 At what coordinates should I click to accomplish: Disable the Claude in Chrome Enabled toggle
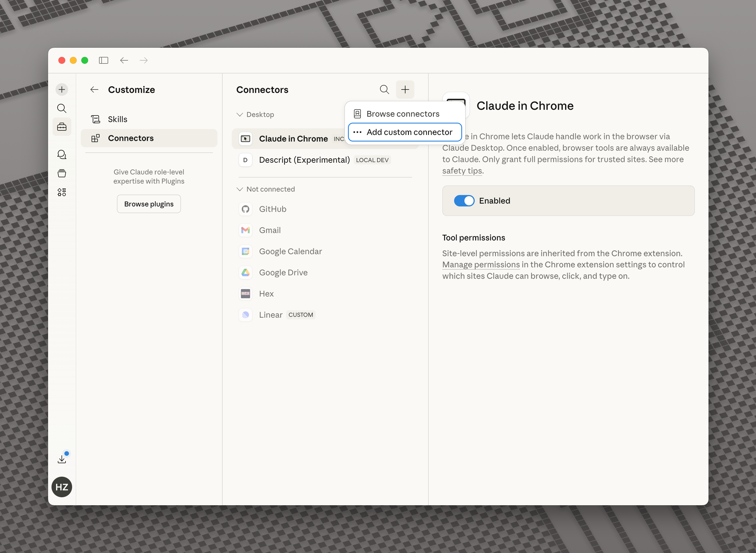464,200
